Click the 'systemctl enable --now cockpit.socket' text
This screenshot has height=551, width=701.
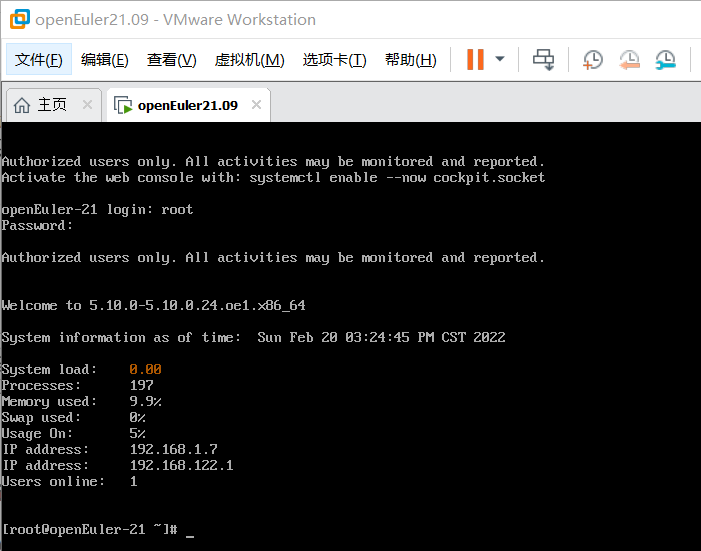point(397,178)
